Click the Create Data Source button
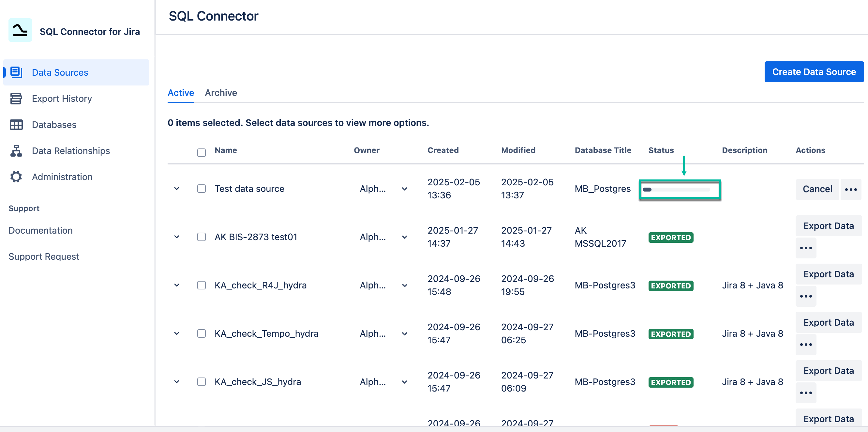Screen dimensions: 868x432 [x=814, y=71]
